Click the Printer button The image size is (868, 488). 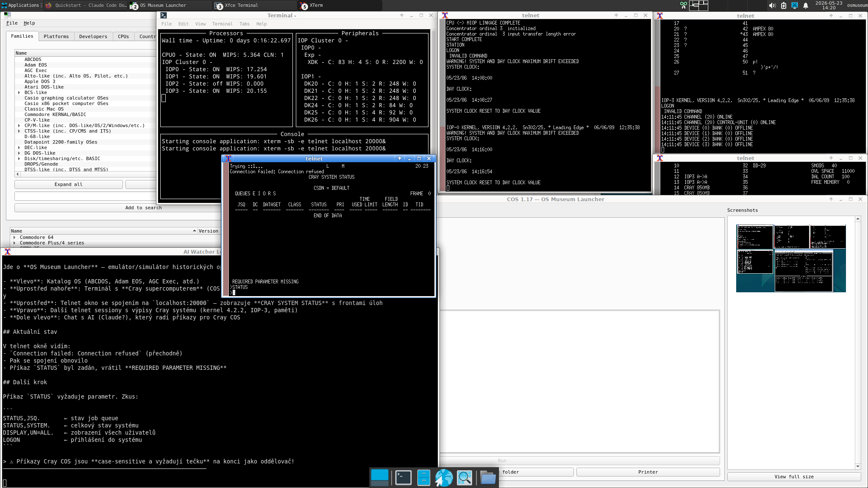coord(648,472)
